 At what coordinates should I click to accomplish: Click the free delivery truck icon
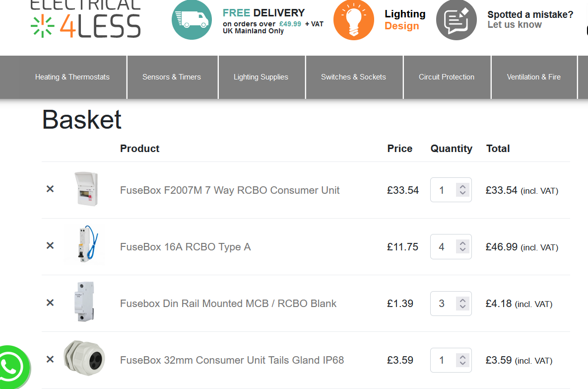pyautogui.click(x=192, y=19)
